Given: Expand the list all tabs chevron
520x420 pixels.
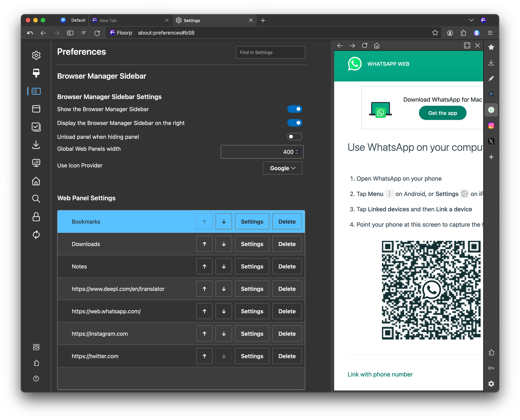Looking at the screenshot, I should [471, 20].
